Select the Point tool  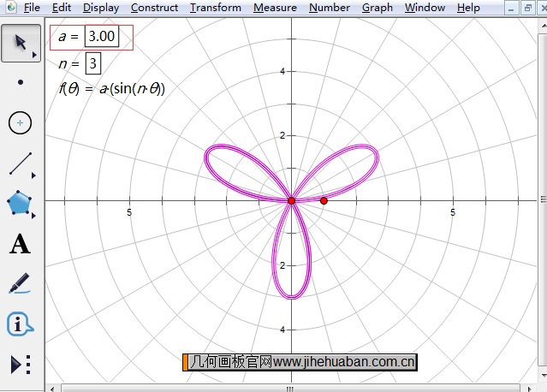[21, 82]
